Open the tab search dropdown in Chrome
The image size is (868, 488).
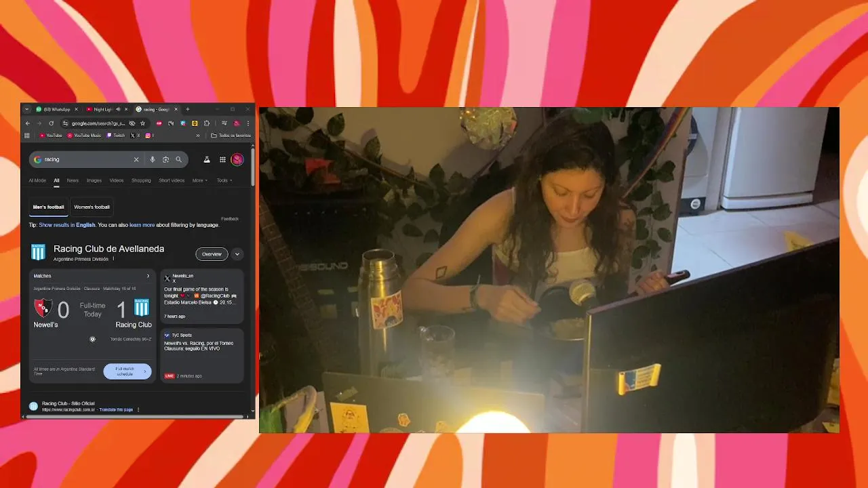[27, 109]
